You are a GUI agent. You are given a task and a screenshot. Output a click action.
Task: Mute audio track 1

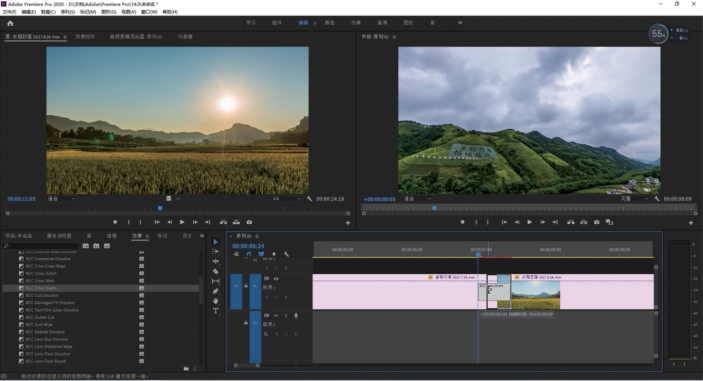(x=276, y=316)
